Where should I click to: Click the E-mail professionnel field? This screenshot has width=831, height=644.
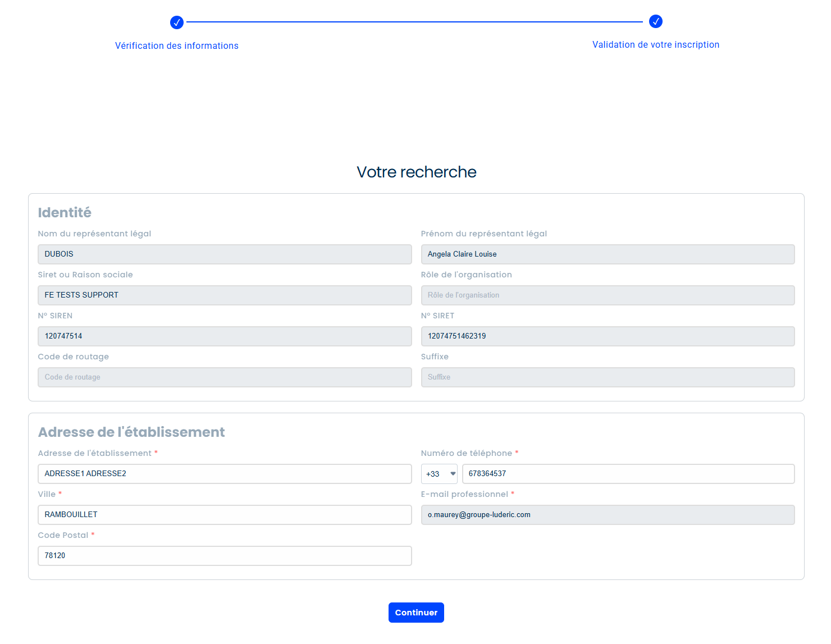tap(608, 515)
